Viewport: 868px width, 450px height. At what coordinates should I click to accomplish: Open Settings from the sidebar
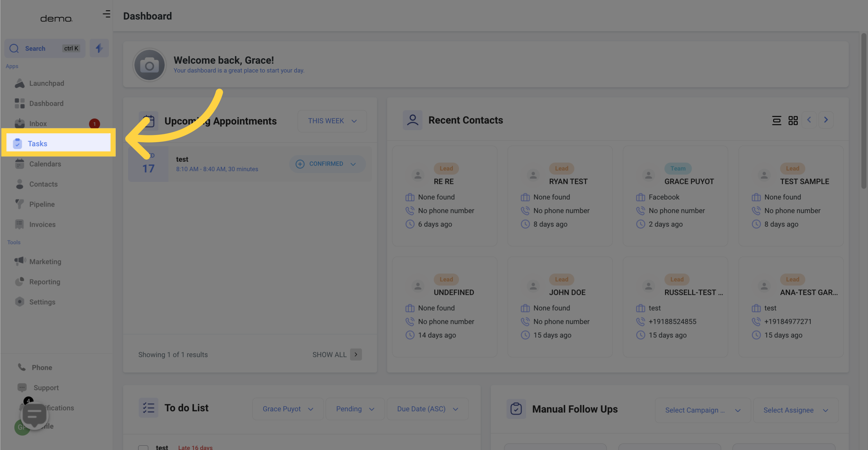(x=42, y=301)
